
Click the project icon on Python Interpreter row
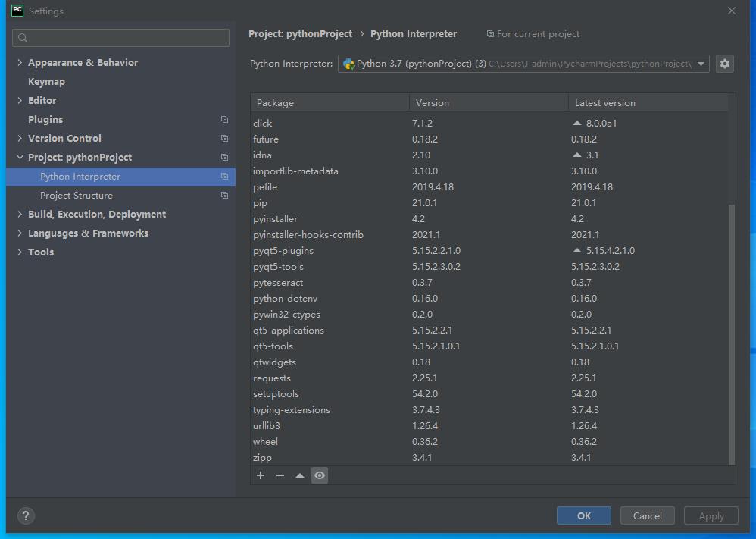[x=224, y=177]
